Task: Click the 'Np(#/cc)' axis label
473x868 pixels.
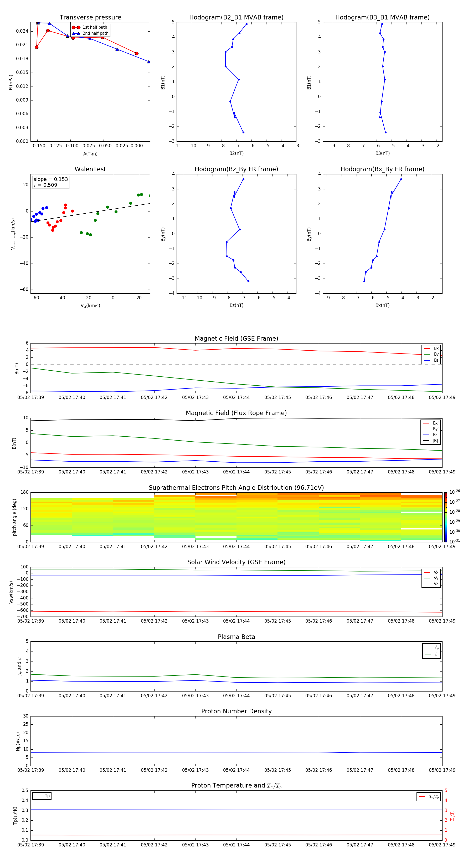Action: click(x=18, y=741)
